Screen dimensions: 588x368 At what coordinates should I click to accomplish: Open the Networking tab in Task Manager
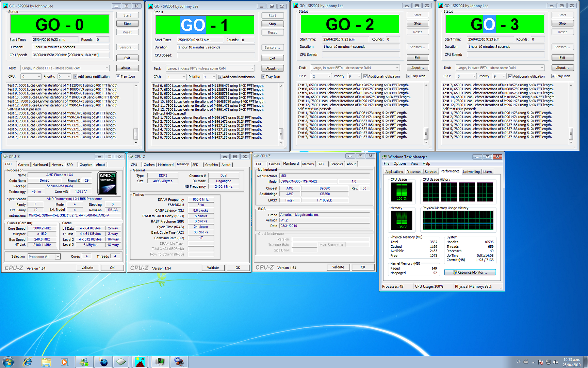click(x=471, y=172)
